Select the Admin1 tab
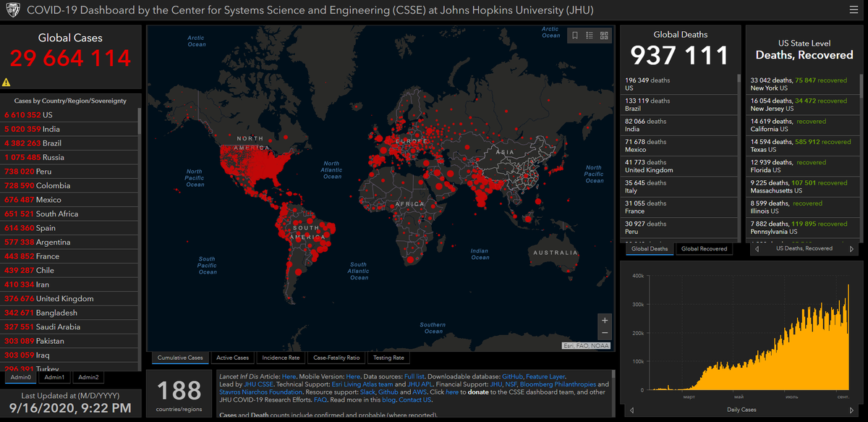The width and height of the screenshot is (868, 422). coord(54,377)
